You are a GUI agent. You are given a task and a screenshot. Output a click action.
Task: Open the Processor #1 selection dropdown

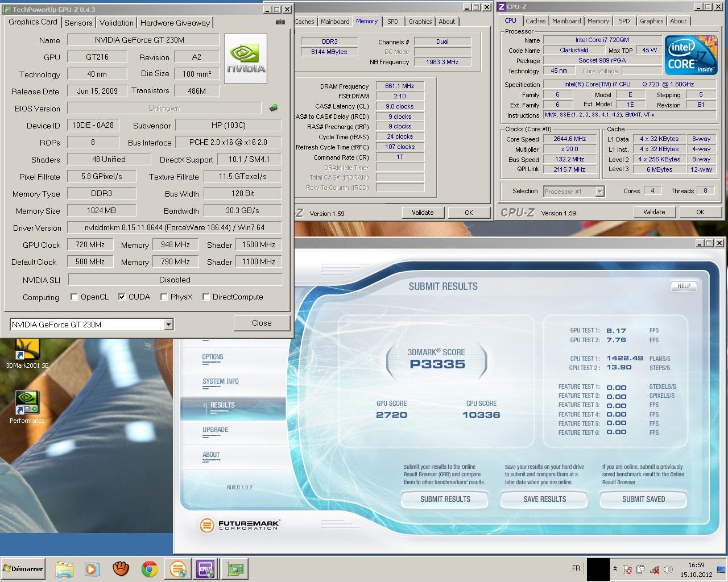(599, 192)
